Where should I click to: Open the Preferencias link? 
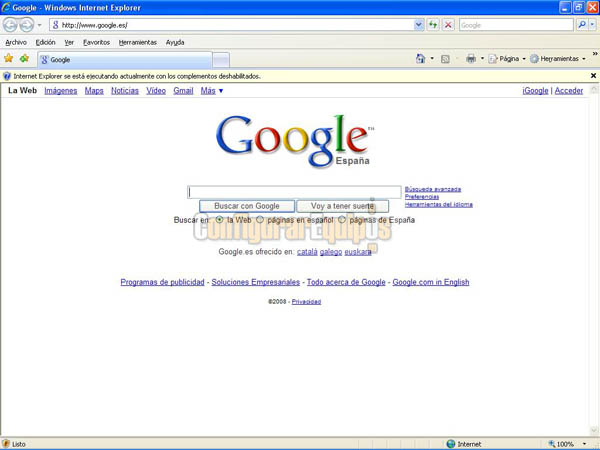(x=422, y=197)
